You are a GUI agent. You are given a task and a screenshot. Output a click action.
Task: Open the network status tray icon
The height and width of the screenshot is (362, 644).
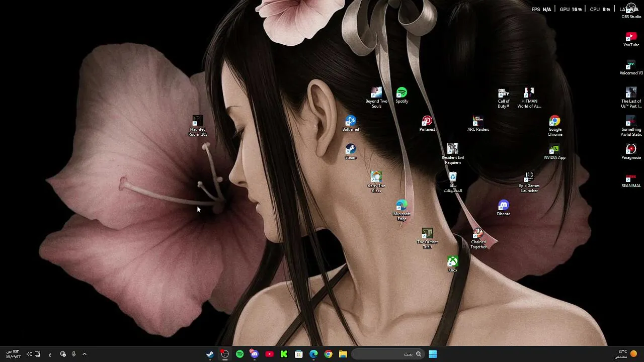37,354
